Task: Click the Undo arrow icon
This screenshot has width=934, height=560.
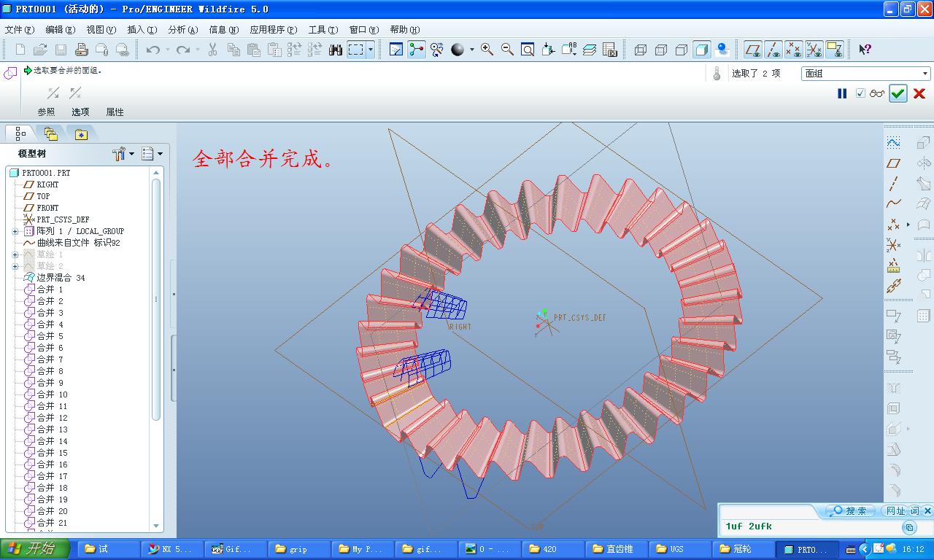Action: point(153,50)
